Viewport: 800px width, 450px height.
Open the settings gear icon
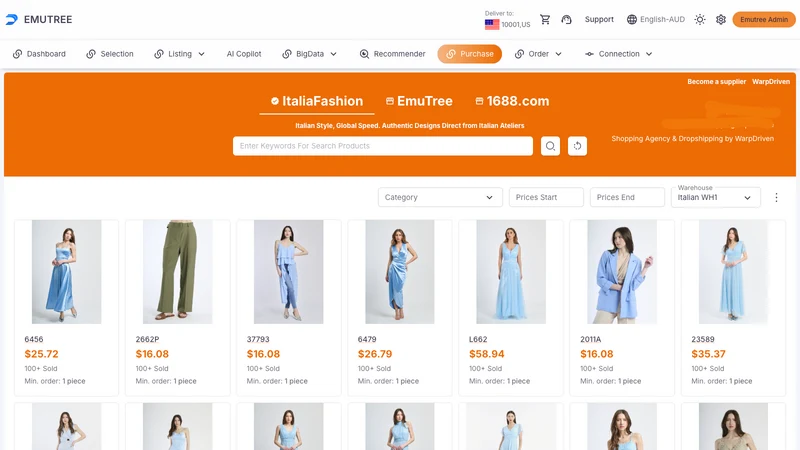pos(720,19)
